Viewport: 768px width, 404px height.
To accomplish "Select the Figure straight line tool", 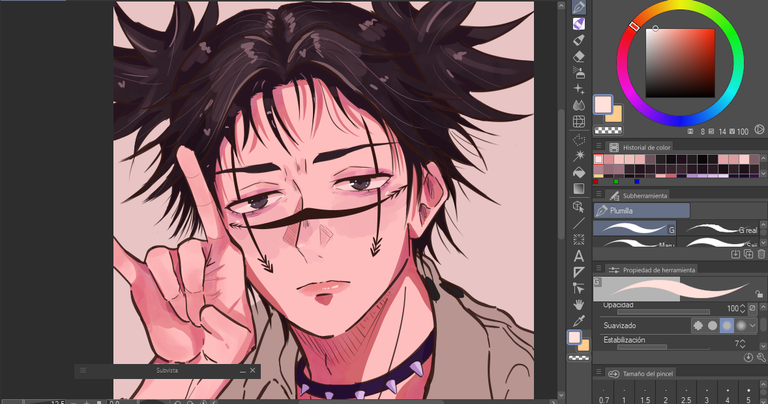I will pos(578,223).
